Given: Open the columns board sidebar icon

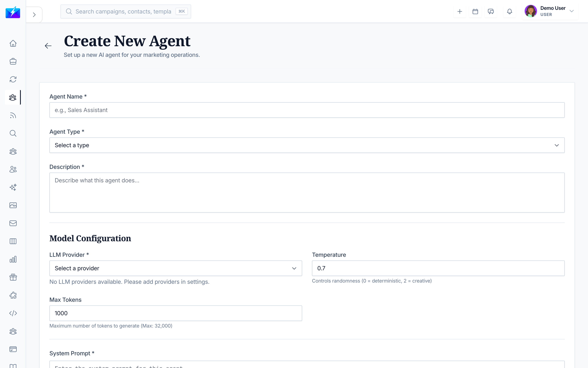Looking at the screenshot, I should pyautogui.click(x=13, y=241).
